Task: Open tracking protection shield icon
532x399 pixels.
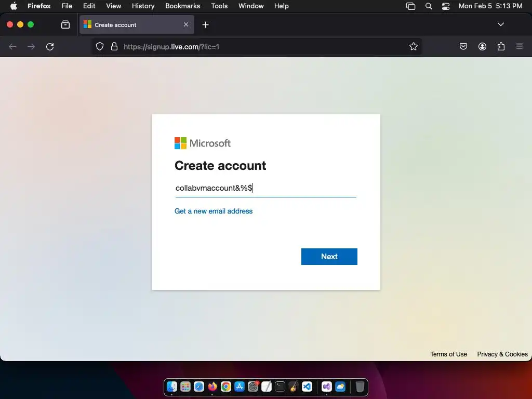Action: coord(99,46)
